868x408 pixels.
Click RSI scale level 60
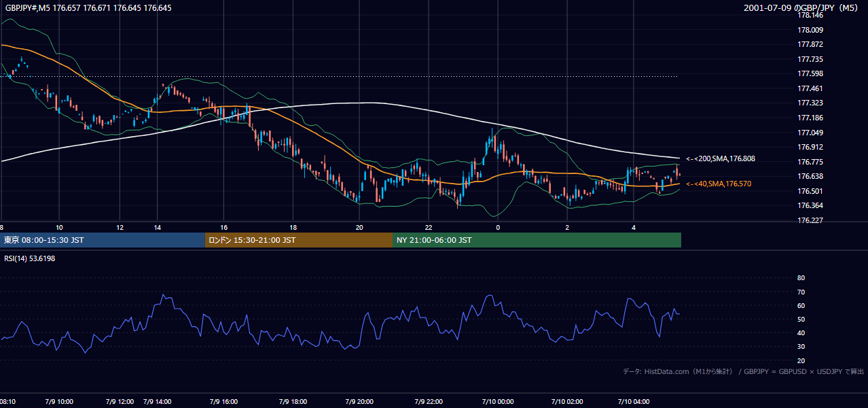click(801, 305)
